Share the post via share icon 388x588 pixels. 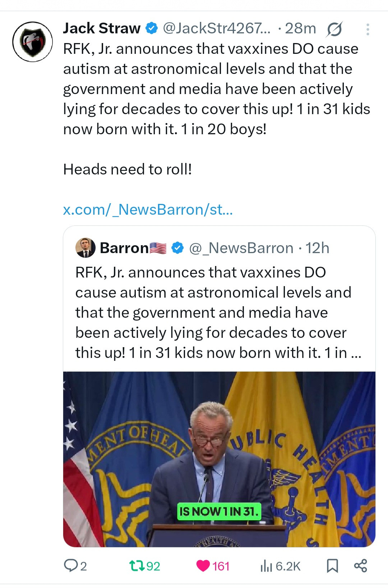[360, 566]
